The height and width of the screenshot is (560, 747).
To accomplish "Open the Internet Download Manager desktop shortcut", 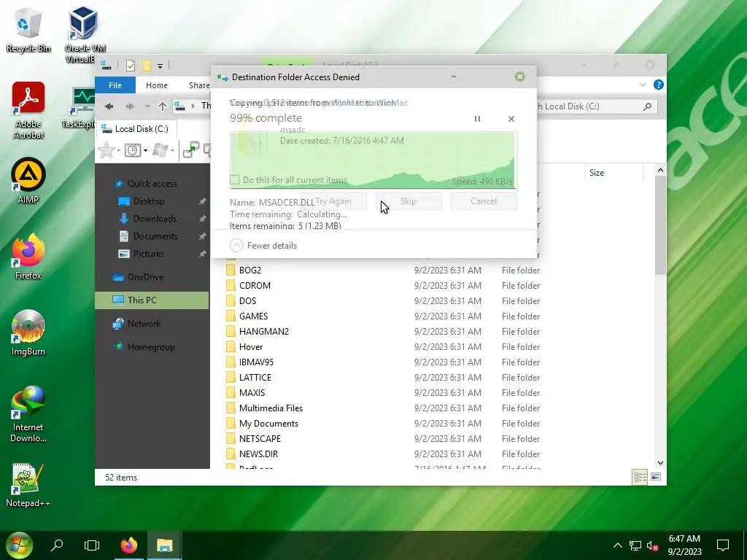I will point(28,414).
